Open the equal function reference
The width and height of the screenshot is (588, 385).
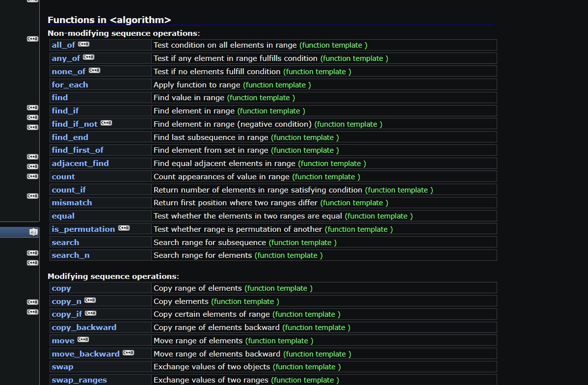tap(63, 216)
